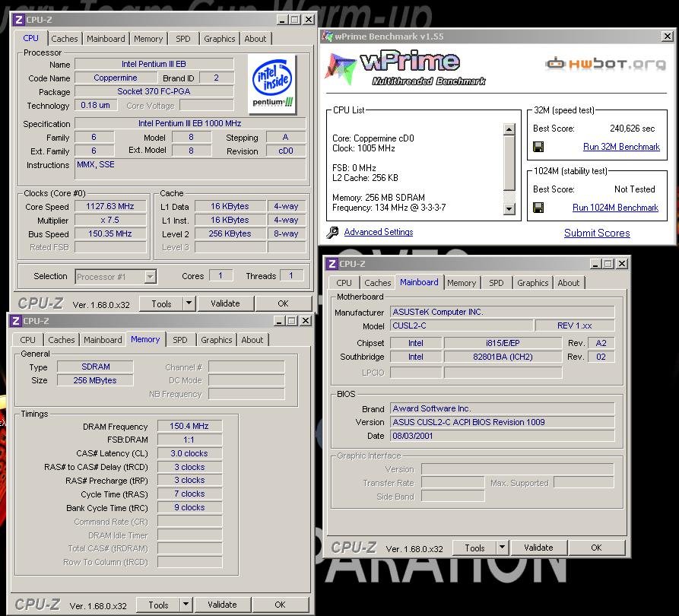Click the BIOS Version field Revision 1009
The height and width of the screenshot is (616, 679).
point(502,422)
